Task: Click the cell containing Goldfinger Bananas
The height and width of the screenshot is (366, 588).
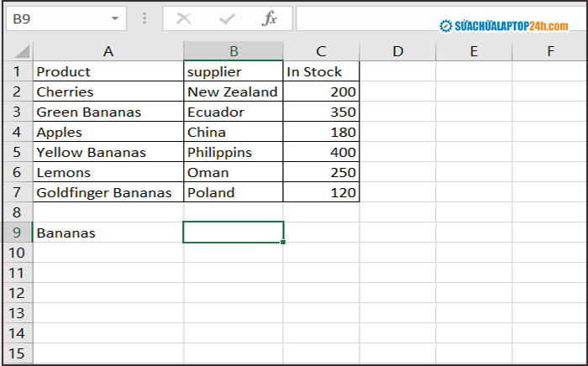Action: (108, 192)
